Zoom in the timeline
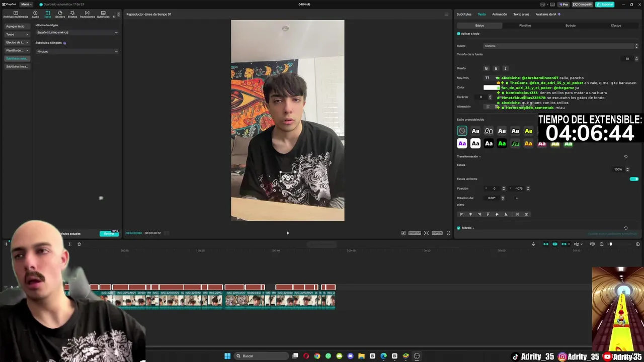The height and width of the screenshot is (362, 644). click(637, 244)
